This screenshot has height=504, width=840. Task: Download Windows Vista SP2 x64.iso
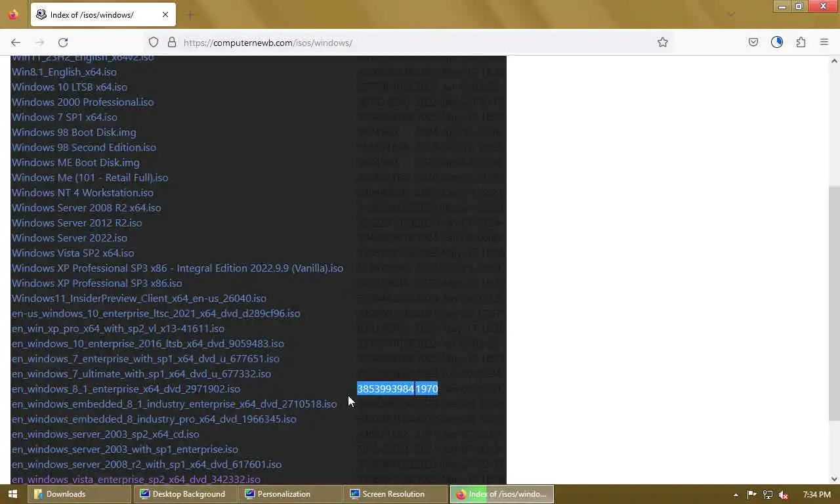[x=73, y=253]
